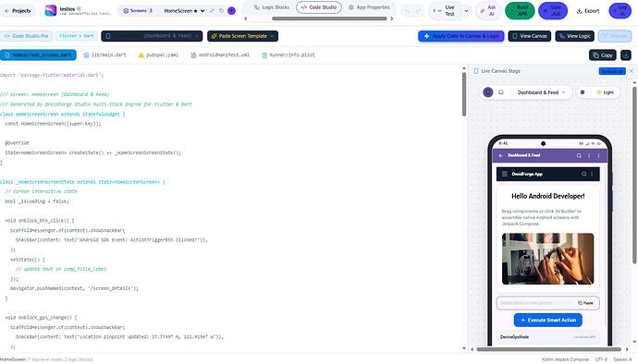Click the Save AIA button
The image size is (638, 364).
[x=553, y=10]
